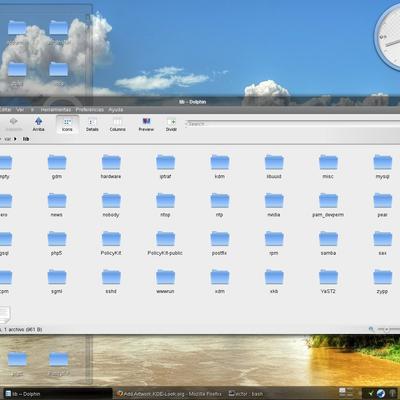Select the zypp folder

[383, 282]
